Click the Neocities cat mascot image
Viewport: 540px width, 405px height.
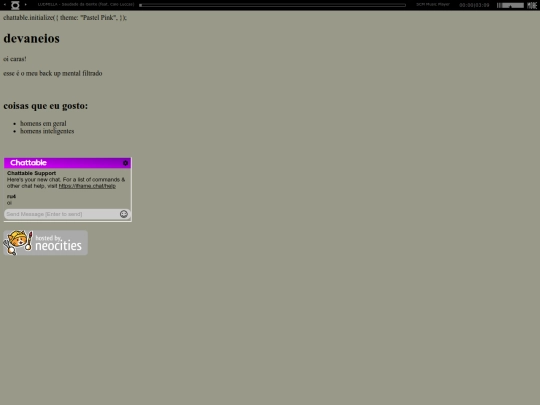click(x=18, y=242)
